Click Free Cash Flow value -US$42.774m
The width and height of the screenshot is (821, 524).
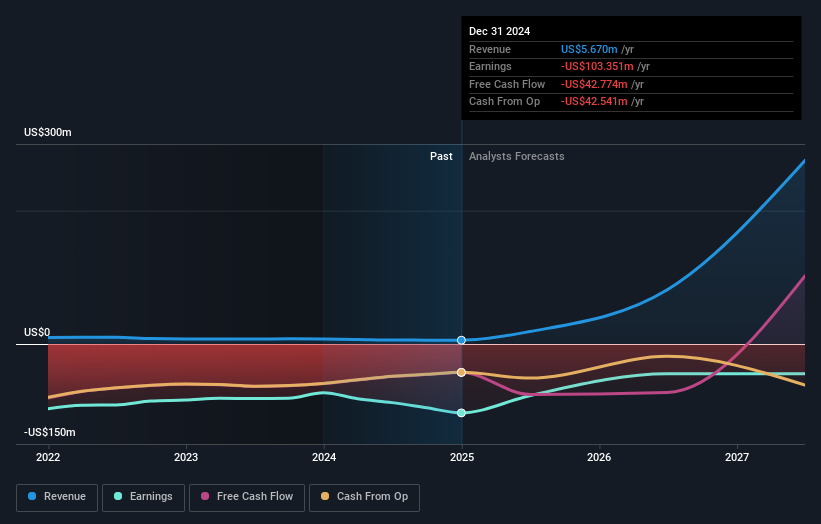click(x=594, y=84)
